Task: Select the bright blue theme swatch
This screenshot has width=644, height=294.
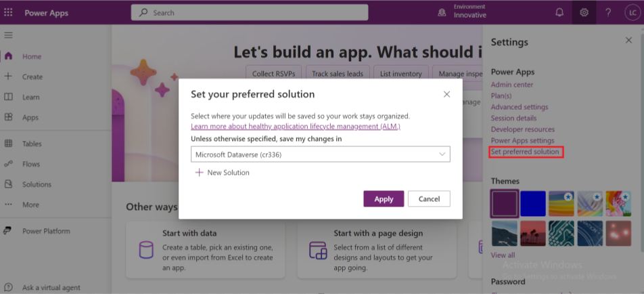Action: 532,203
